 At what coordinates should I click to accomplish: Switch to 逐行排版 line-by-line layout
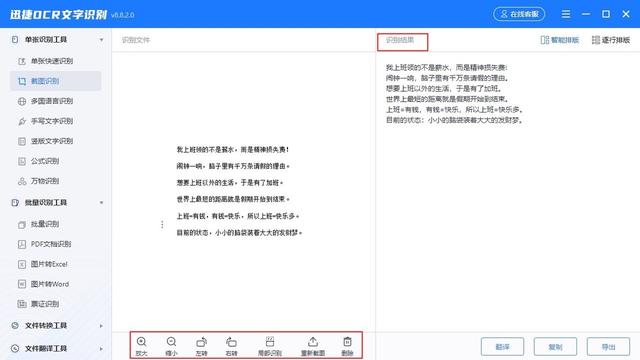pos(611,40)
